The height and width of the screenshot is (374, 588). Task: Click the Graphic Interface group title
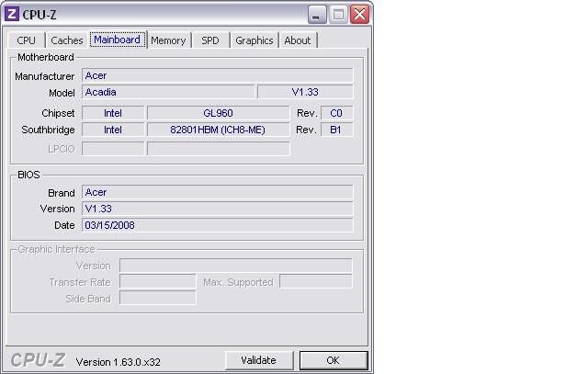[56, 249]
